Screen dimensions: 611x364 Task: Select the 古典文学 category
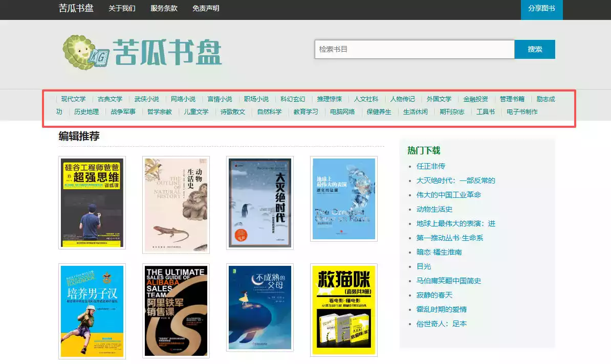110,99
